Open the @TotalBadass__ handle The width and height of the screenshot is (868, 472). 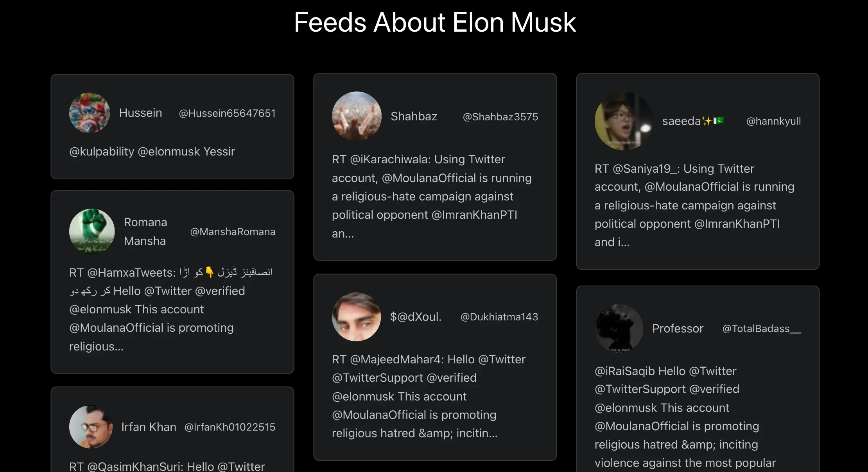tap(762, 329)
